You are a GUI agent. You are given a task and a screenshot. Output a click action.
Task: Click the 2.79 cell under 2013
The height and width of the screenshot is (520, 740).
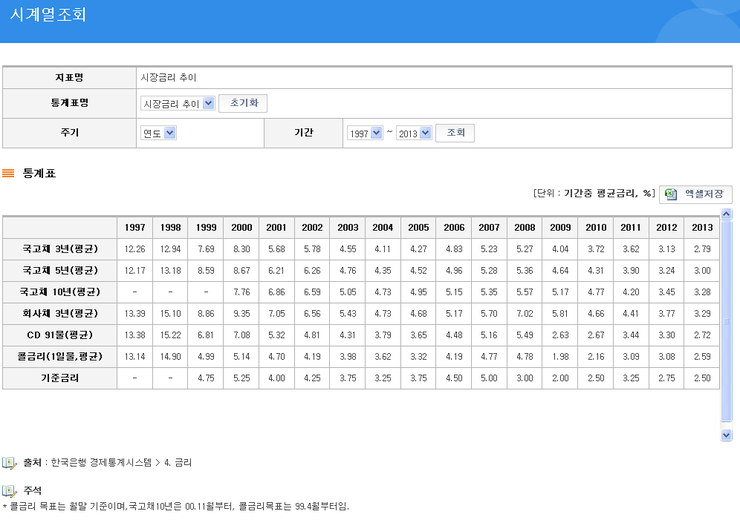(x=702, y=249)
